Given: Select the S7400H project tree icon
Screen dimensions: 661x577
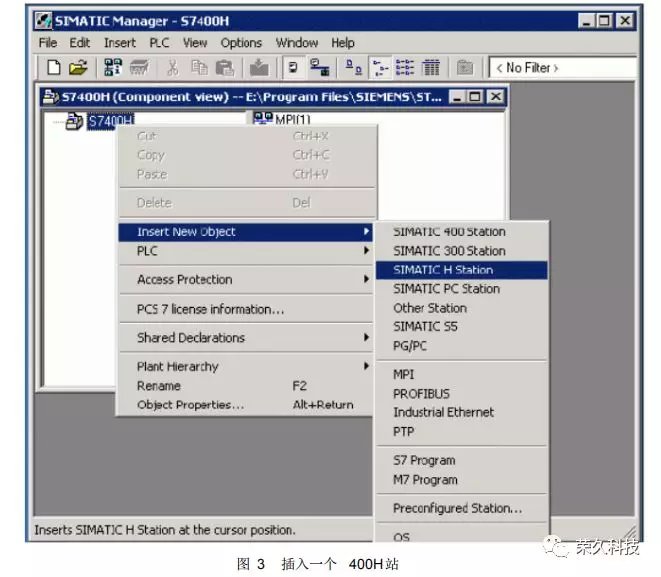Looking at the screenshot, I should pos(76,122).
